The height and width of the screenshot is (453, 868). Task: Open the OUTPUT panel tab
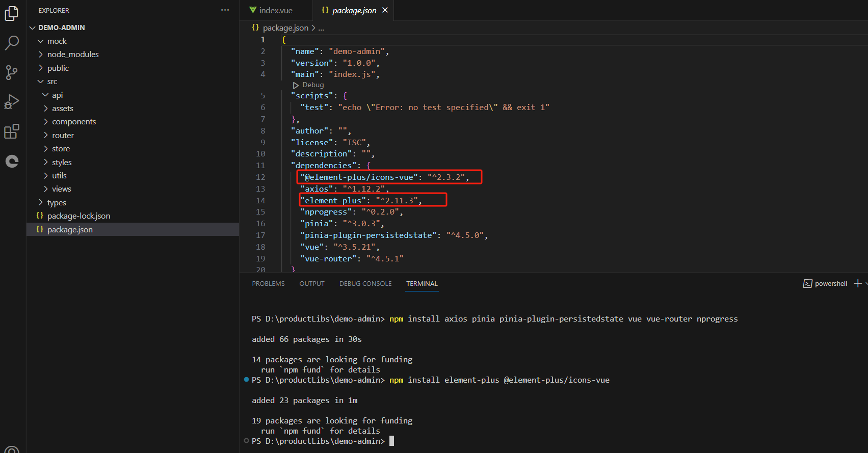[x=312, y=283]
